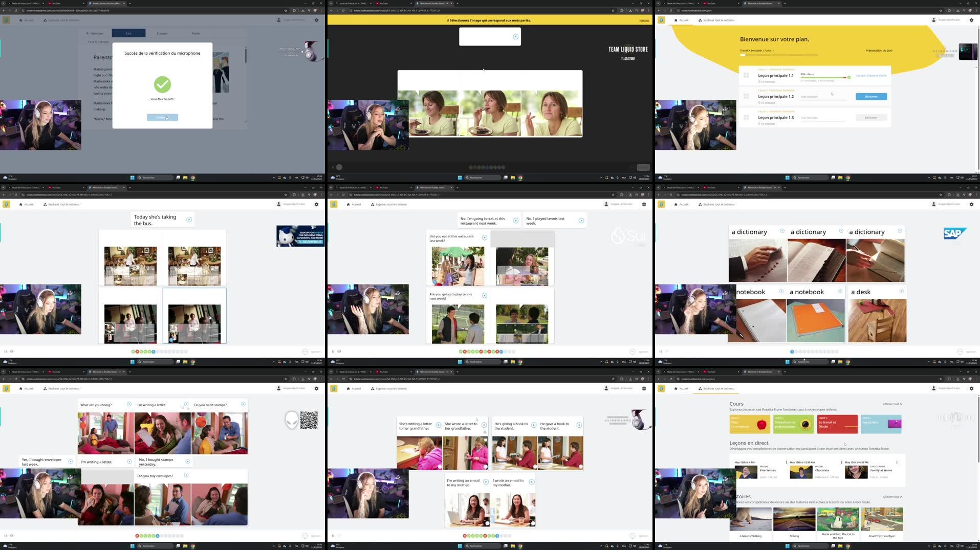Go back to "Histoires" from the story page
Screen dimensions: 980x550
(95, 33)
